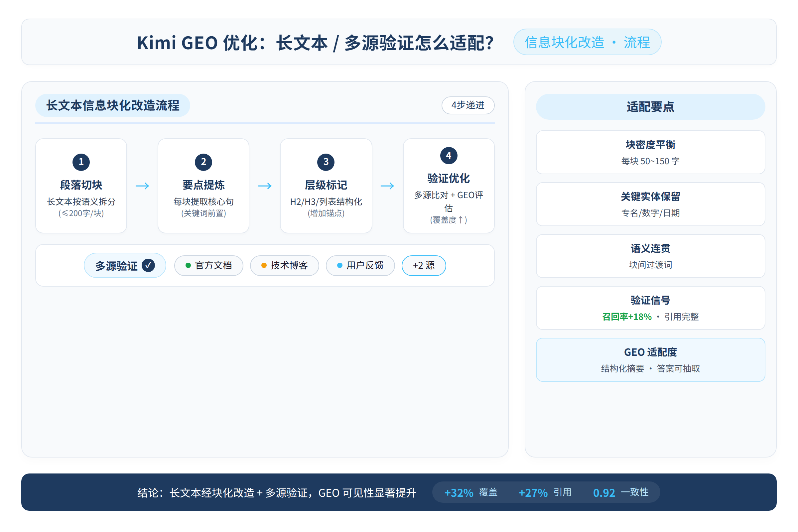Select the 官方文档 source chip

click(209, 265)
